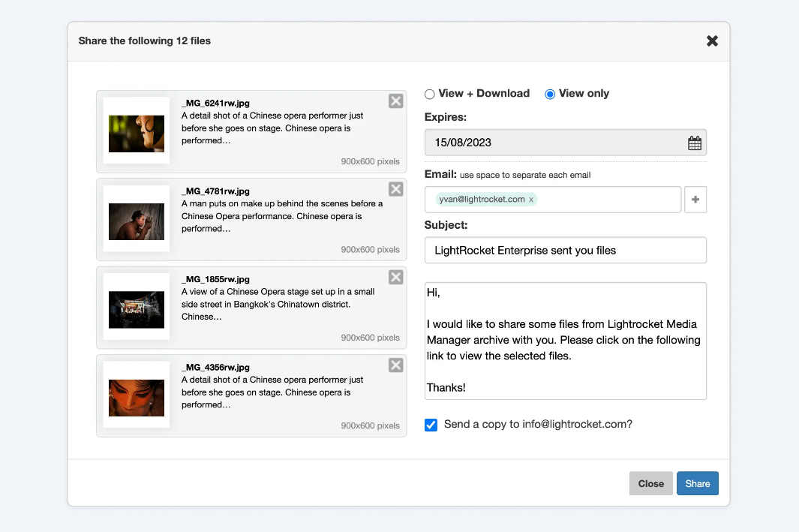Select the View only sharing option
This screenshot has height=532, width=799.
coord(551,94)
